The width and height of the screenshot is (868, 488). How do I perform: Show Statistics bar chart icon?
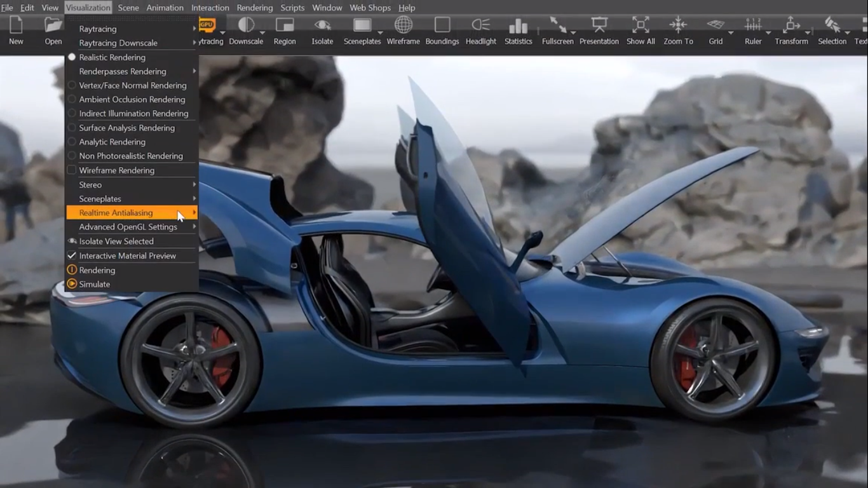(x=519, y=25)
